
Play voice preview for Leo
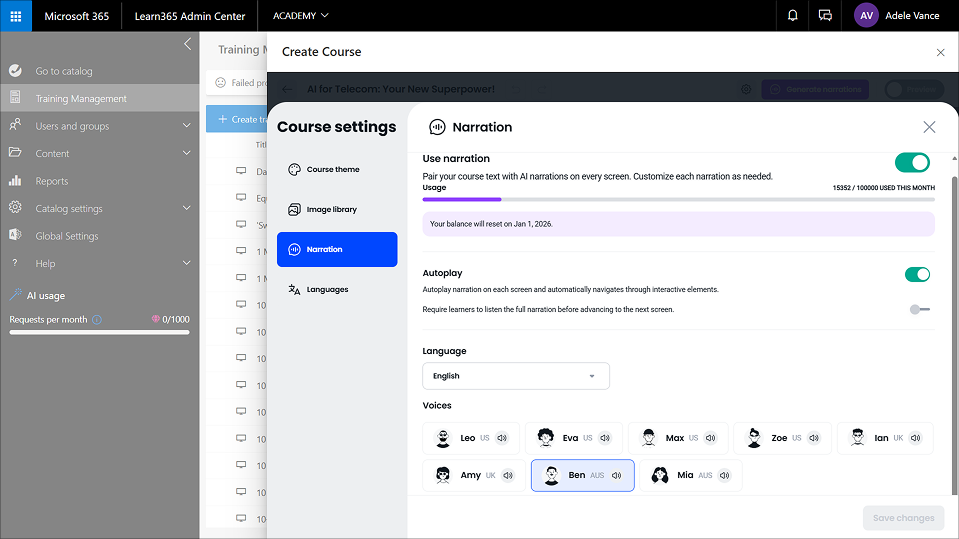502,438
